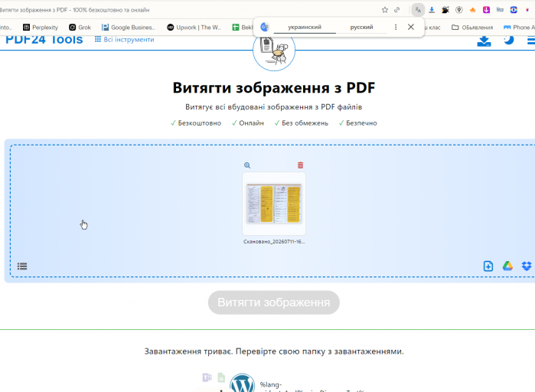
Task: Open the Grok bookmark
Action: tap(80, 28)
